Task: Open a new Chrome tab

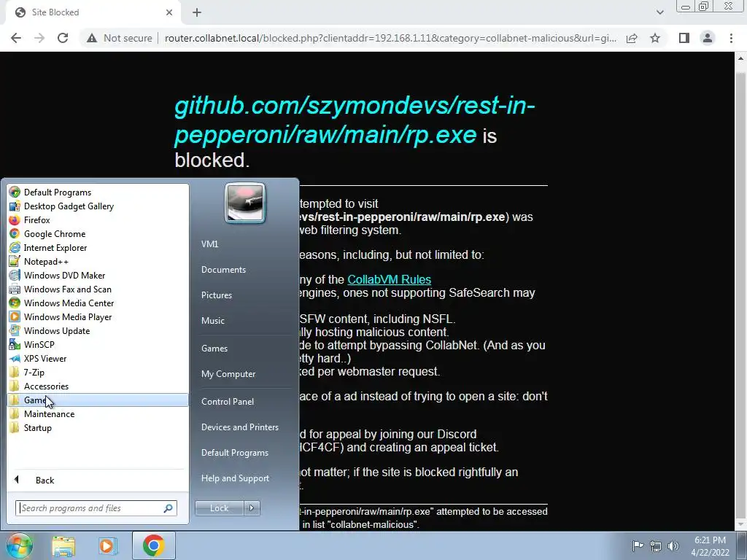Action: [197, 12]
